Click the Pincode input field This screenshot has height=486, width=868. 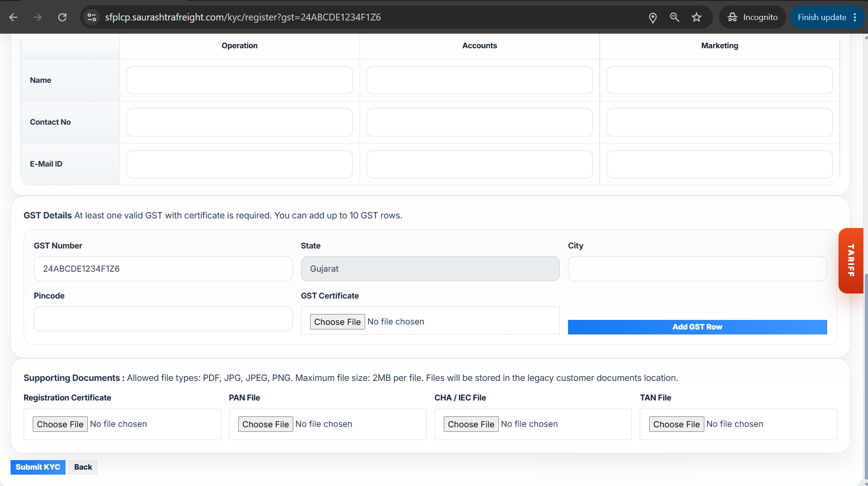coord(163,319)
